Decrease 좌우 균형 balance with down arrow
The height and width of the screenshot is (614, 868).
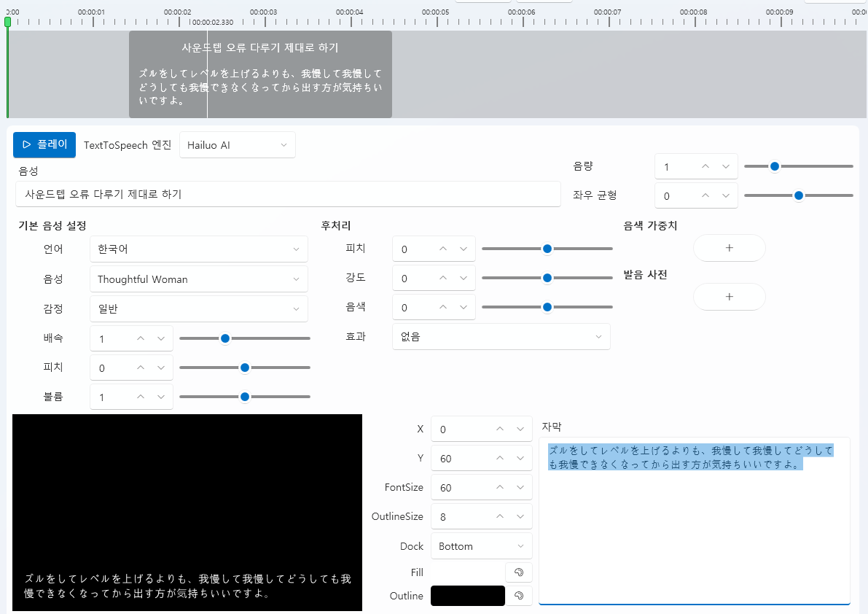coord(725,195)
